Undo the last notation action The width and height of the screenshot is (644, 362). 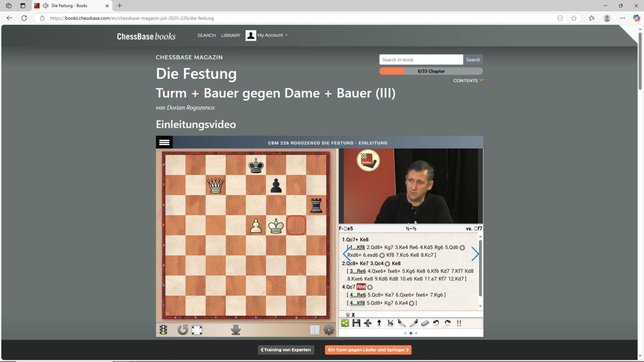tap(436, 323)
